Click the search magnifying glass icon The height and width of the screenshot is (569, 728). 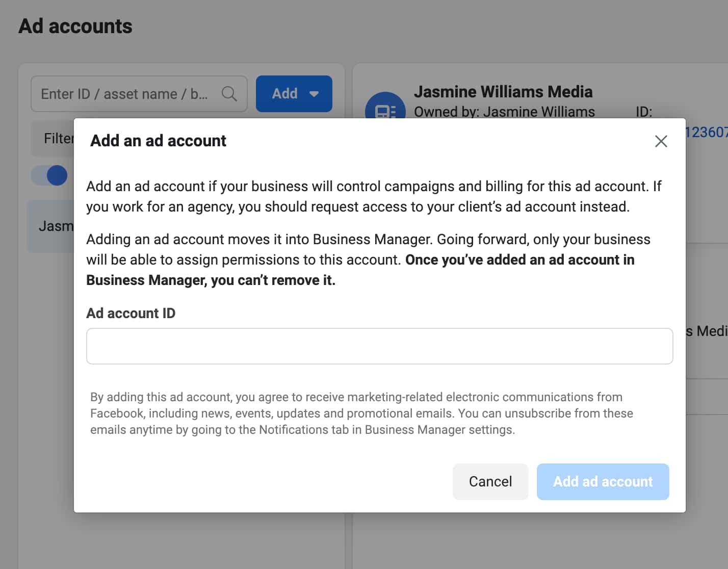[x=229, y=93]
